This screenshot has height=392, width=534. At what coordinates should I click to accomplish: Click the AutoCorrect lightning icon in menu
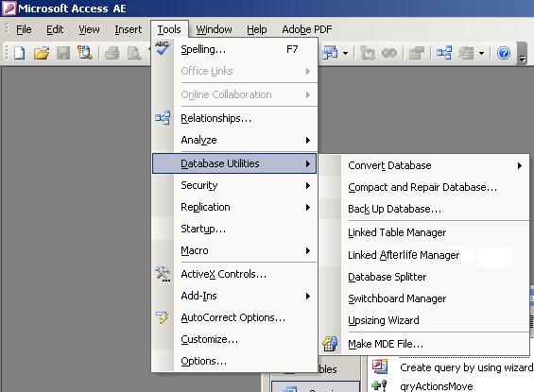(x=162, y=317)
